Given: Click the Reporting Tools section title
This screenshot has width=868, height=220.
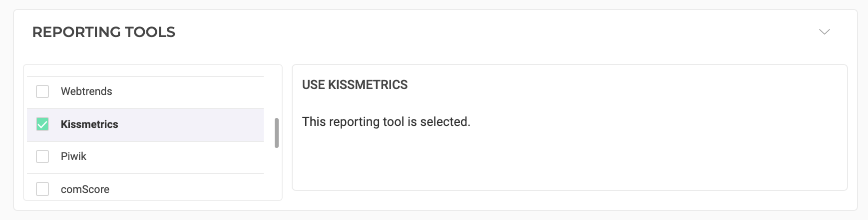Looking at the screenshot, I should [x=103, y=32].
